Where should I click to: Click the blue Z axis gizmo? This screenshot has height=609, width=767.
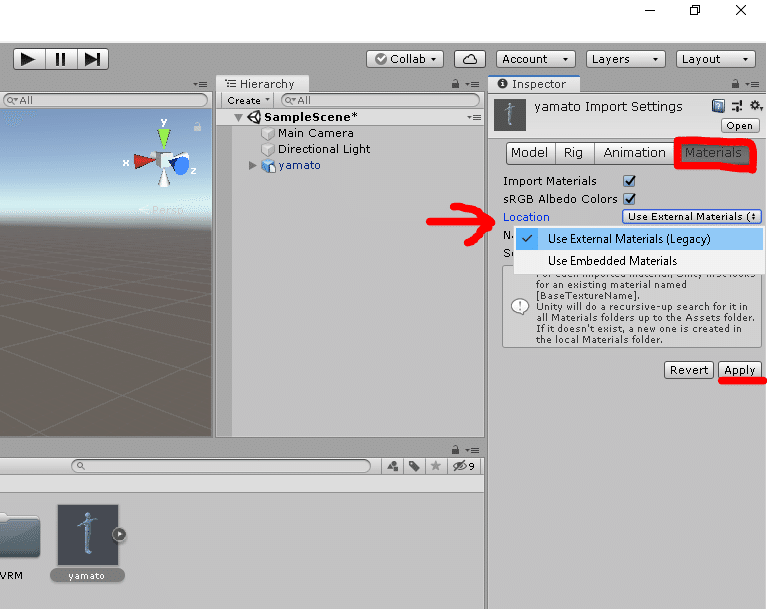click(x=181, y=165)
